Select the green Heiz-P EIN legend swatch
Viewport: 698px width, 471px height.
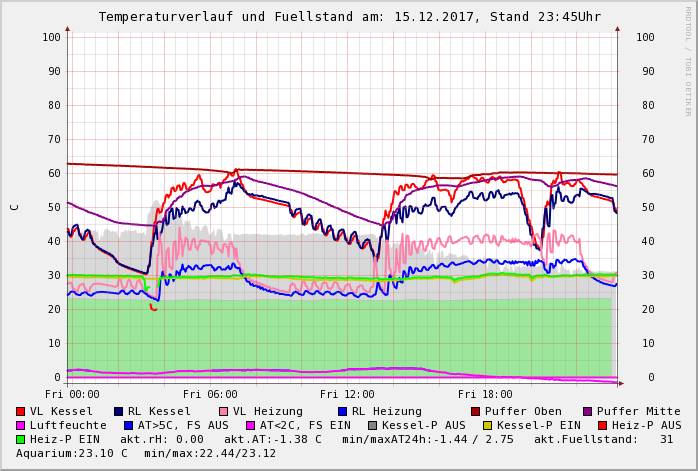point(20,440)
